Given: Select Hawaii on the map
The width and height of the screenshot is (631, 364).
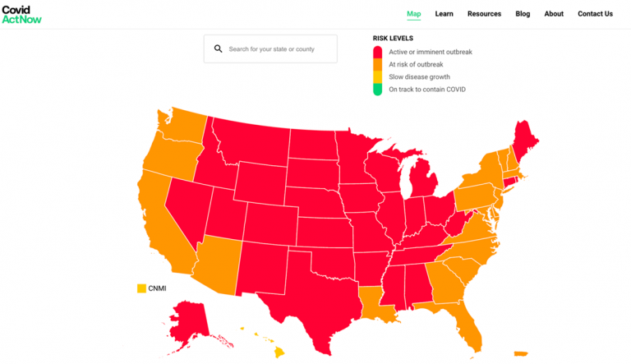Looking at the screenshot, I should [x=279, y=352].
